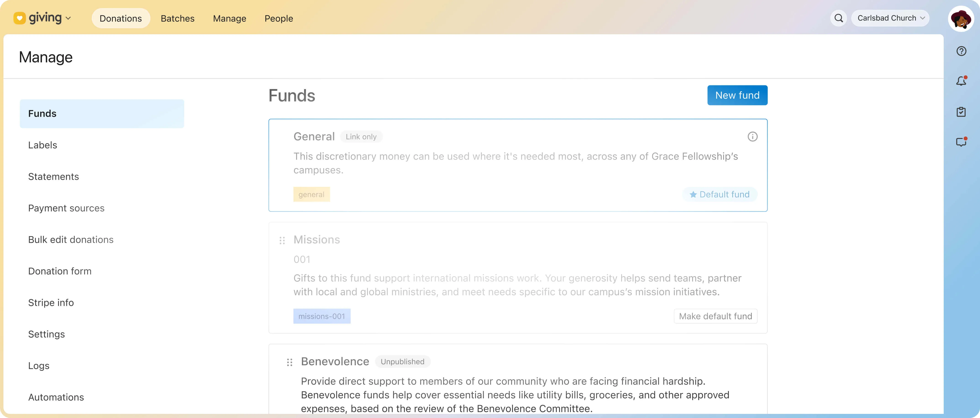Screen dimensions: 980x418
Task: Click the Missions fund description text
Action: [517, 285]
